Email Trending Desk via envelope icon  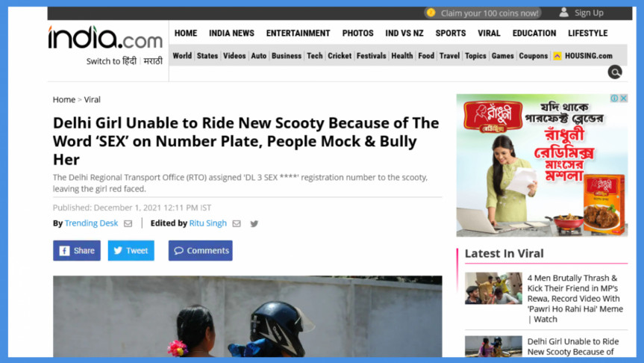click(128, 223)
